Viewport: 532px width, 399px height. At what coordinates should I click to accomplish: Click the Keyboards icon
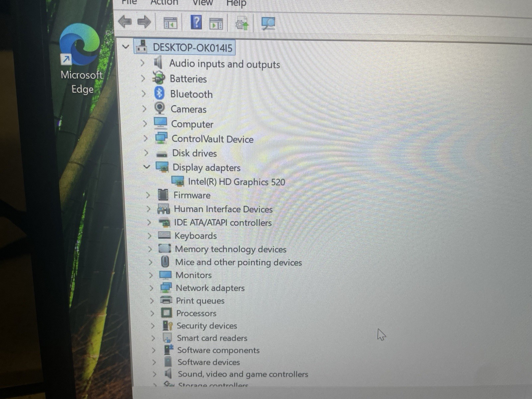coord(164,235)
